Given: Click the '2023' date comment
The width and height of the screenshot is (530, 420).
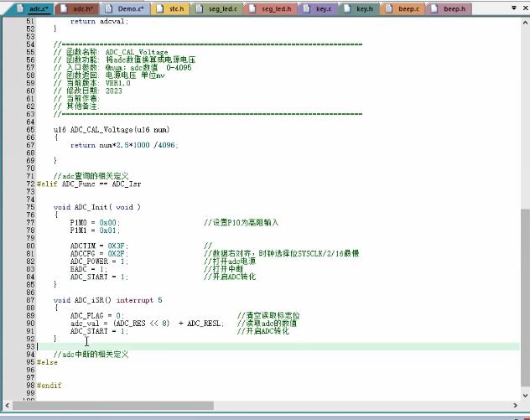Looking at the screenshot, I should [x=113, y=91].
